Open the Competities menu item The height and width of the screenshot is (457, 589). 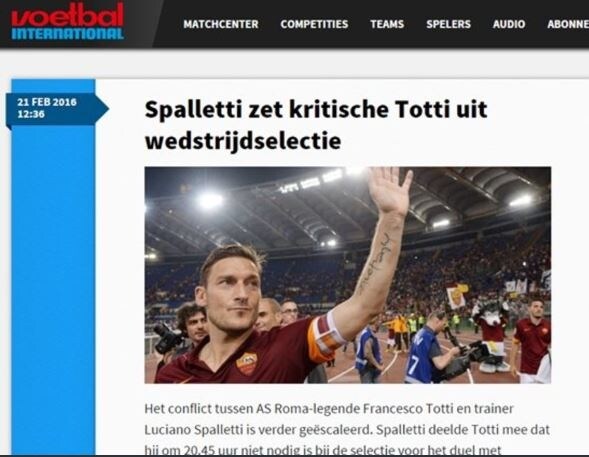pyautogui.click(x=314, y=24)
